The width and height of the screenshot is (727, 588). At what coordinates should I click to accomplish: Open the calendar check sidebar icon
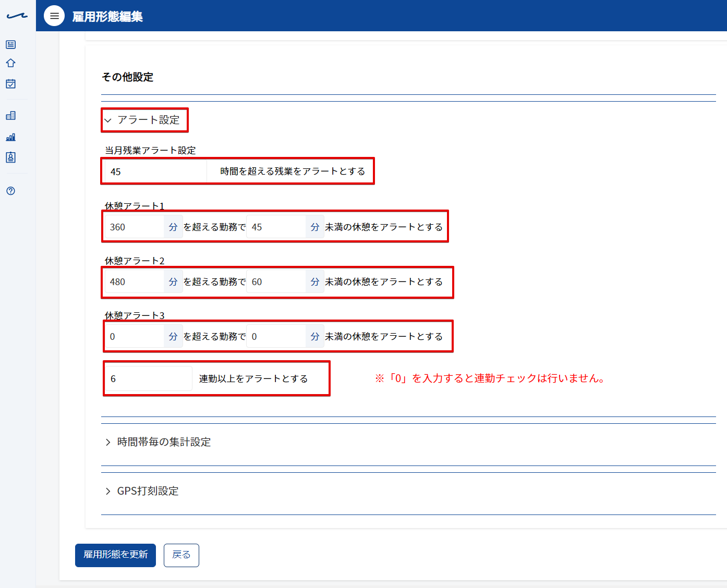[x=10, y=83]
